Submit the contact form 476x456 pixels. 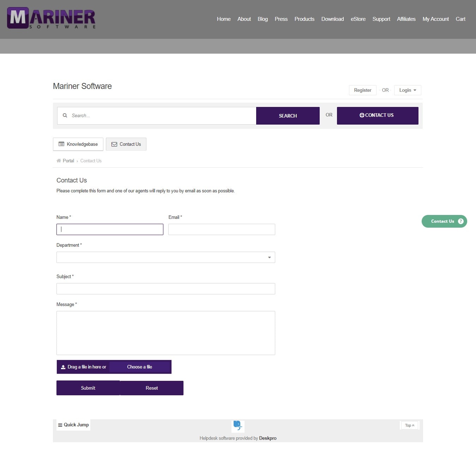tap(88, 388)
